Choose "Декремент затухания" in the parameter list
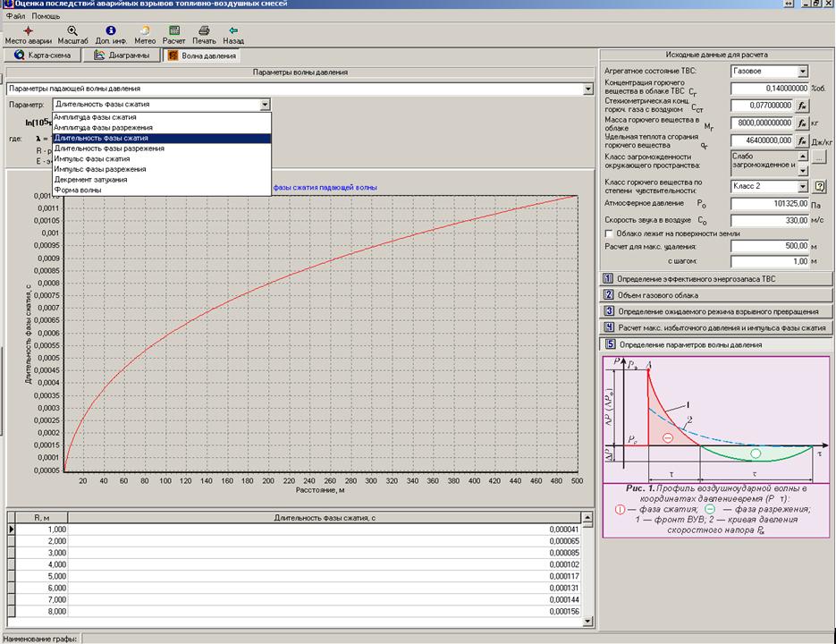Screen dimensions: 836x644 pyautogui.click(x=90, y=179)
